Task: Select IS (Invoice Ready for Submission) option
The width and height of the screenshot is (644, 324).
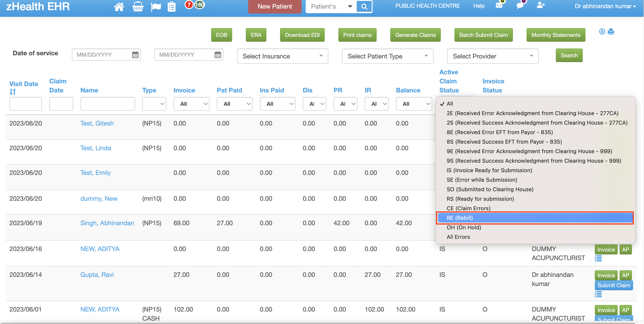Action: tap(535, 170)
